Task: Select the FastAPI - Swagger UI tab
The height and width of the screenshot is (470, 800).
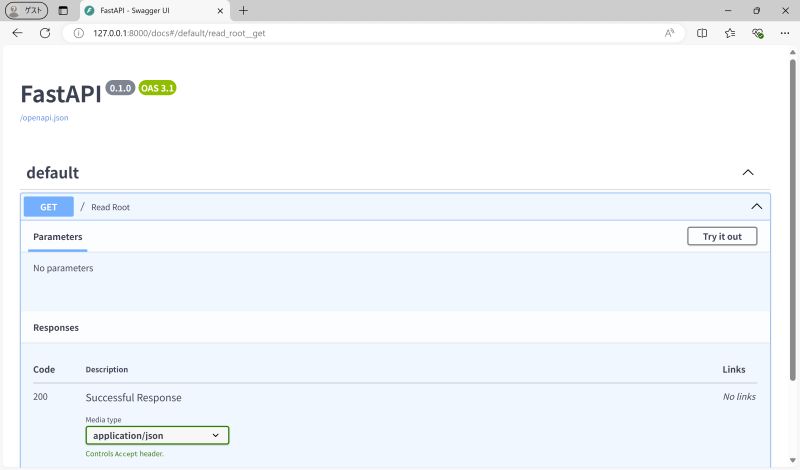Action: 155,11
